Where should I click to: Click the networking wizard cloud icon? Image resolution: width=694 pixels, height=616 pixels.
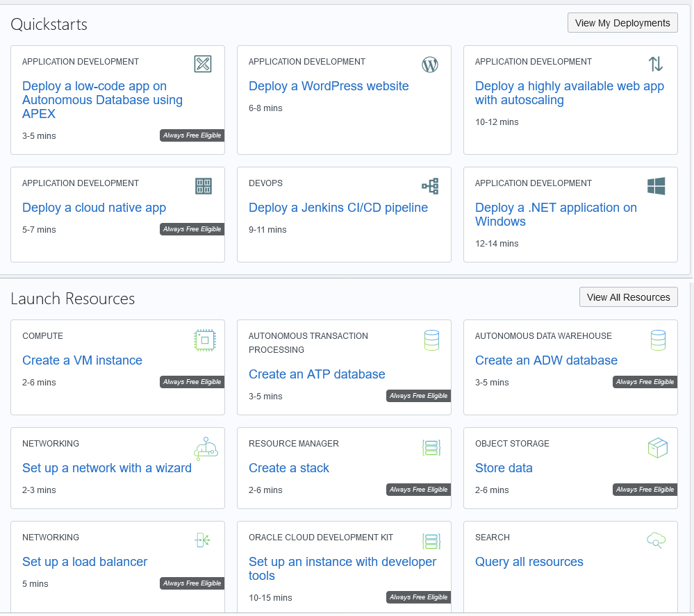pyautogui.click(x=206, y=449)
